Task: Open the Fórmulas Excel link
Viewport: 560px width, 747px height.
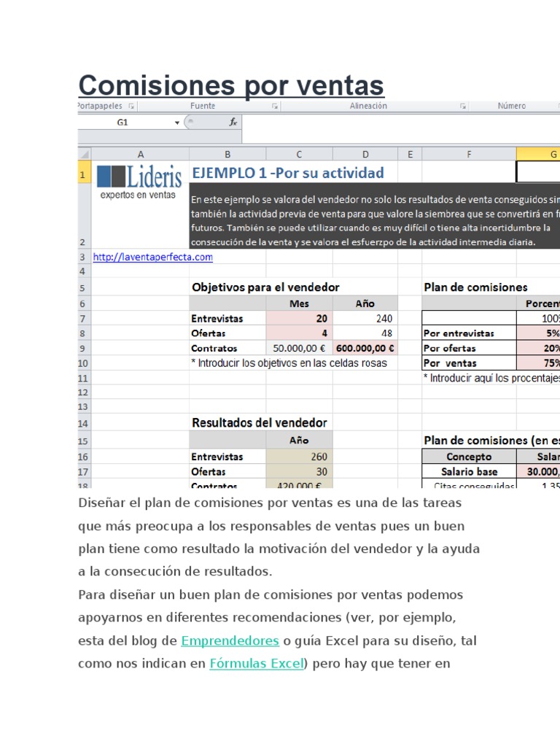Action: point(257,664)
